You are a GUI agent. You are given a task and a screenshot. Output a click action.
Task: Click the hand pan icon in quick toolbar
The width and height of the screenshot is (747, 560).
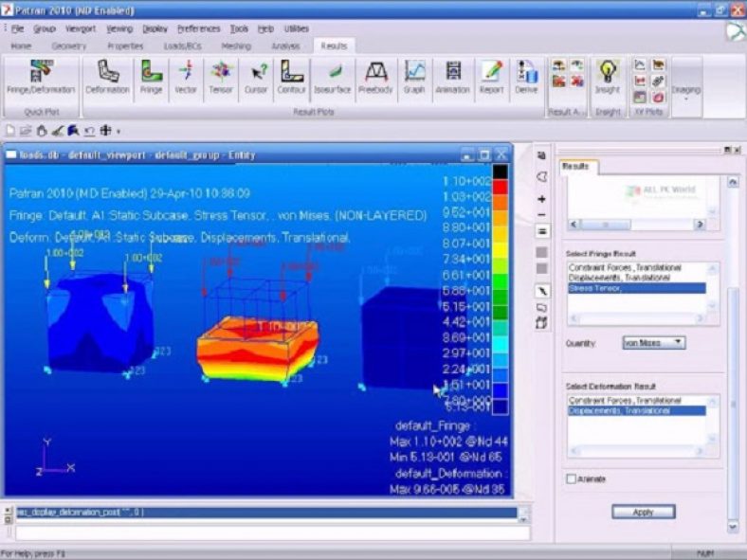[42, 131]
